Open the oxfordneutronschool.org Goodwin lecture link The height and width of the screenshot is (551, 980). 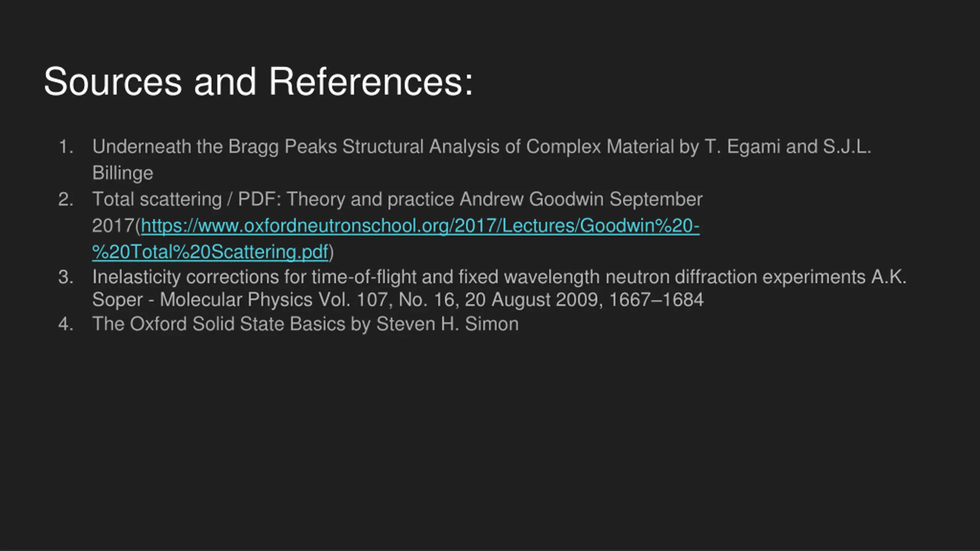point(420,226)
